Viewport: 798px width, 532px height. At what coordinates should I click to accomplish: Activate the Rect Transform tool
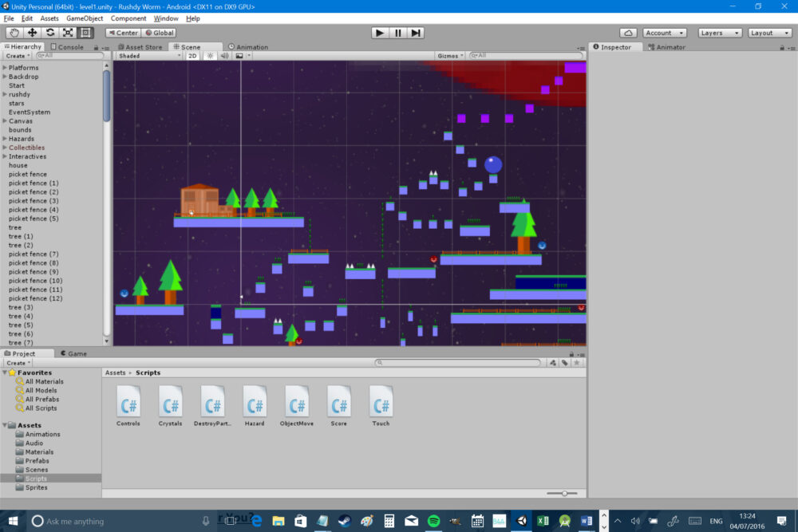coord(85,33)
